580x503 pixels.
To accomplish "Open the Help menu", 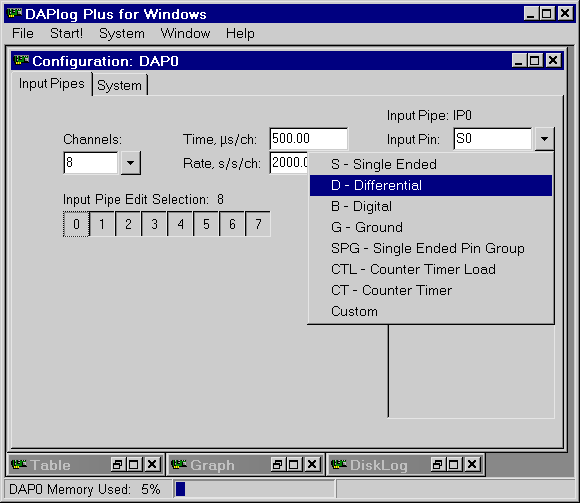I will pyautogui.click(x=240, y=34).
